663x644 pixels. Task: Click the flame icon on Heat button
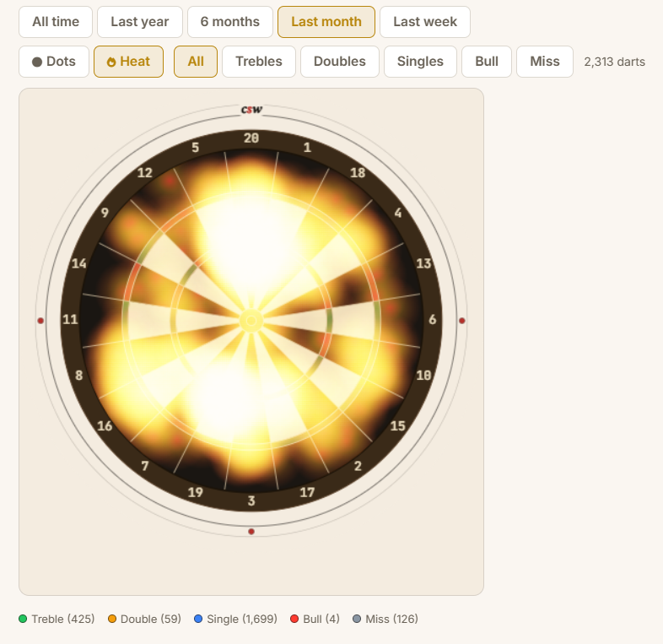tap(111, 62)
